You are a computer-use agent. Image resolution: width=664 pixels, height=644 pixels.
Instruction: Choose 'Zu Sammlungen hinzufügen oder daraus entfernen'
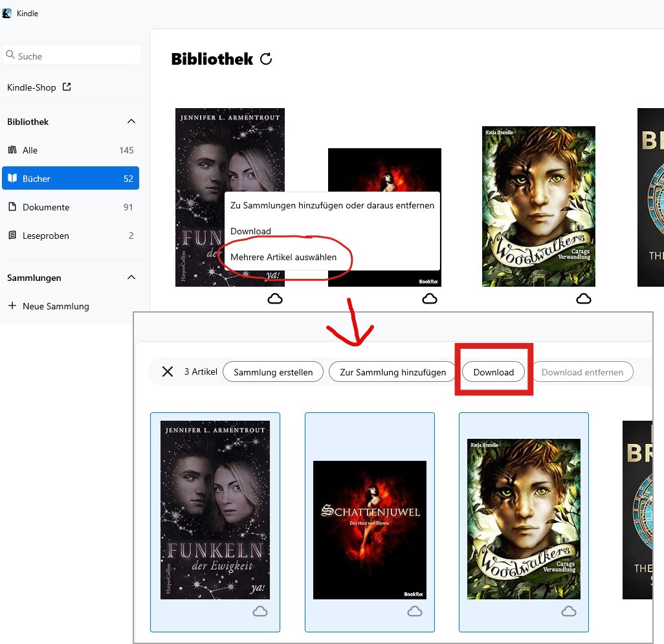(x=332, y=205)
